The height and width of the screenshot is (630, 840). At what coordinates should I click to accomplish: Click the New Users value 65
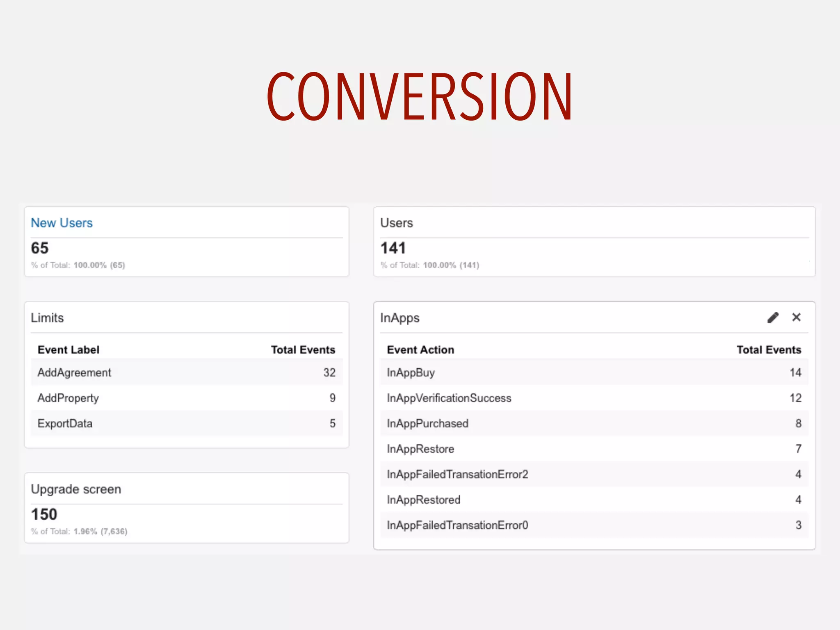click(40, 248)
